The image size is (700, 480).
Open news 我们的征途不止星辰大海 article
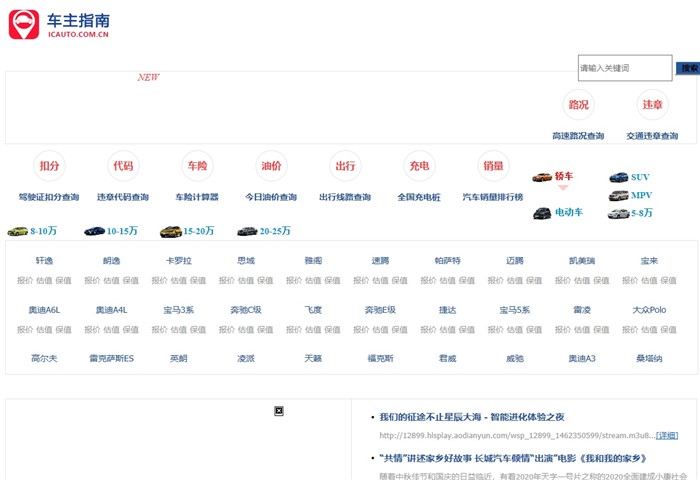(472, 417)
